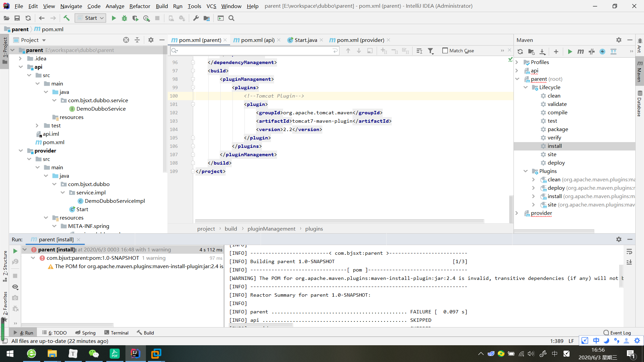The image size is (644, 362).
Task: Go to previous search occurrence arrow
Action: [x=348, y=51]
